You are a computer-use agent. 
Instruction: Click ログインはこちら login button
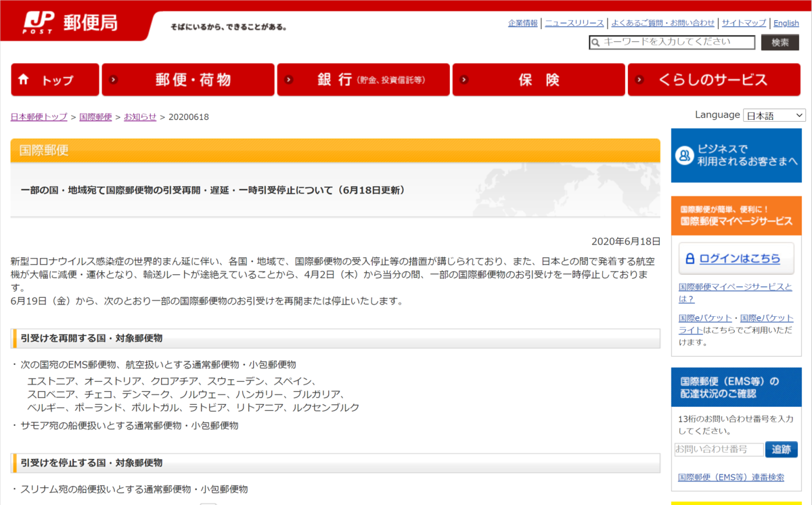(736, 259)
